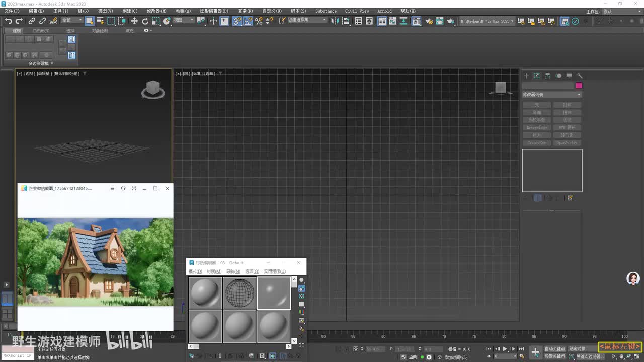Toggle Angle Snap button
644x362 pixels.
(x=248, y=21)
